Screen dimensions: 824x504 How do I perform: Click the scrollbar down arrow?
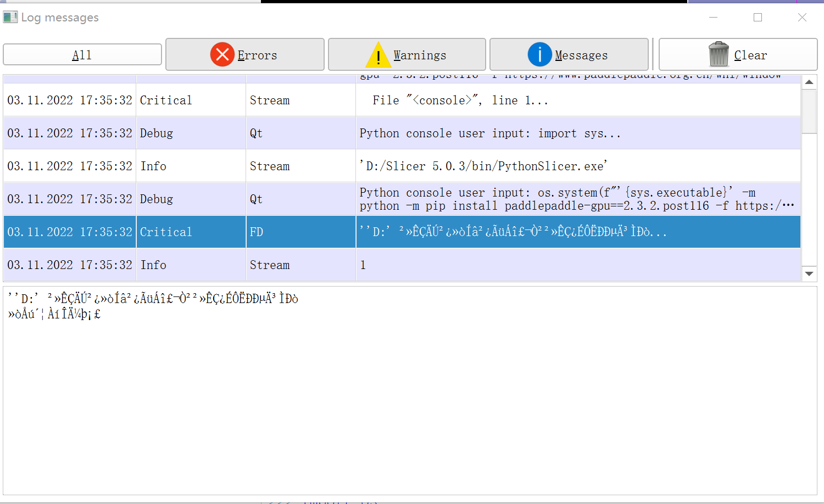tap(810, 273)
